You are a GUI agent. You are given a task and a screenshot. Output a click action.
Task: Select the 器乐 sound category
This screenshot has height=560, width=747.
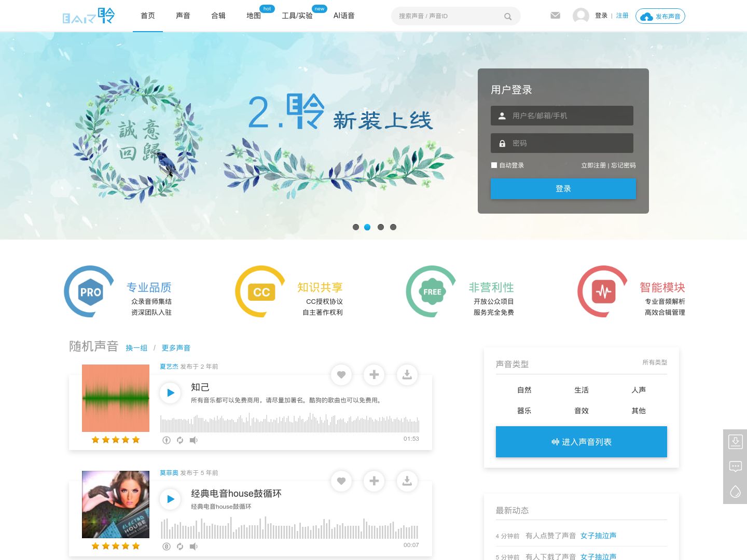pos(524,411)
